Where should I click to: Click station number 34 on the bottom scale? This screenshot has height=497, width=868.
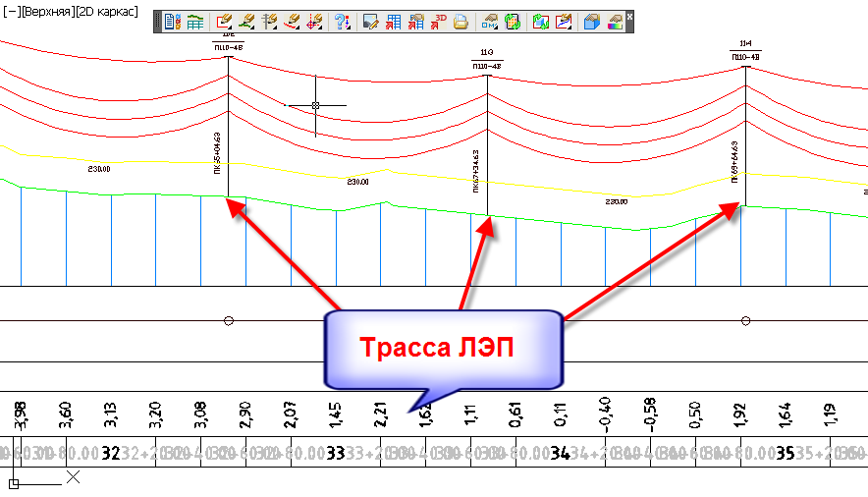pyautogui.click(x=560, y=454)
